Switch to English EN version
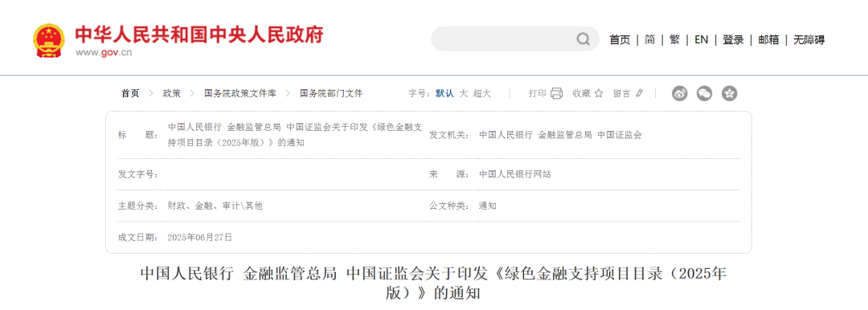This screenshot has width=868, height=310. (x=702, y=40)
